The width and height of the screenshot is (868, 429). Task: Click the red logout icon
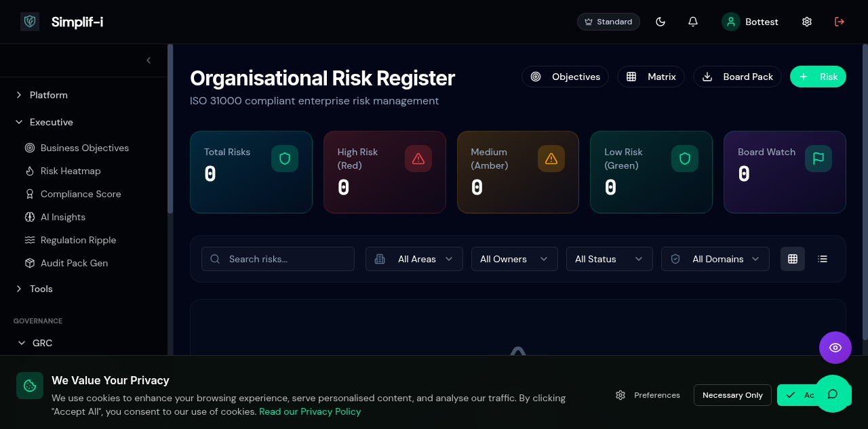(x=840, y=22)
